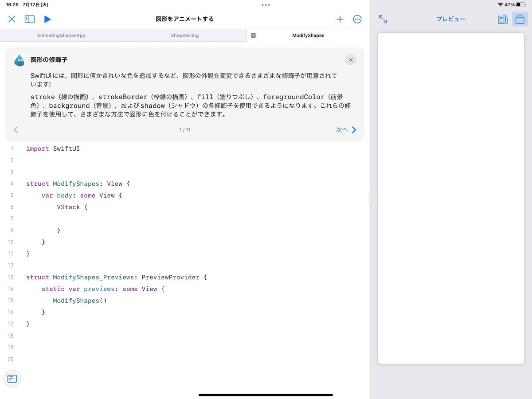Dismiss the 図形の修飾子 guide card
The width and height of the screenshot is (532, 399).
(351, 60)
